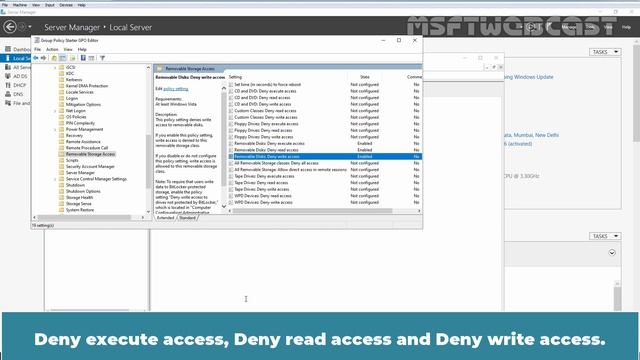
Task: Open File menu in GPO Editor
Action: coord(38,49)
